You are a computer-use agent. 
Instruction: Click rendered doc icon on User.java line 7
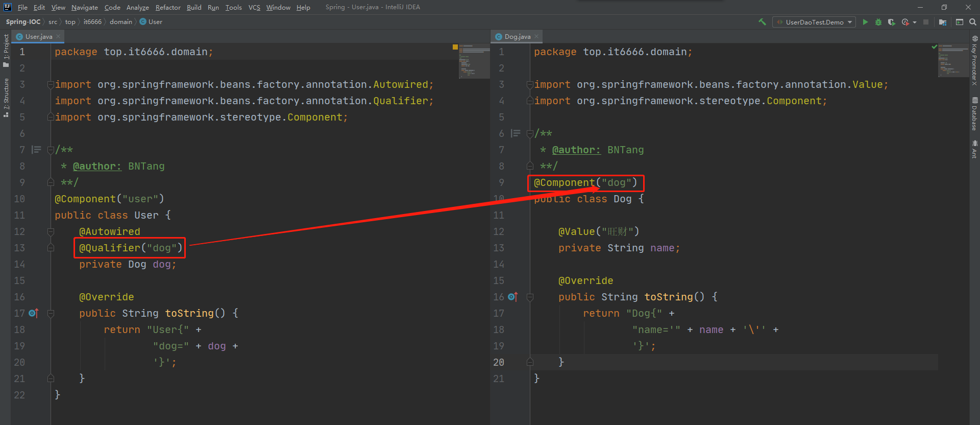coord(36,150)
